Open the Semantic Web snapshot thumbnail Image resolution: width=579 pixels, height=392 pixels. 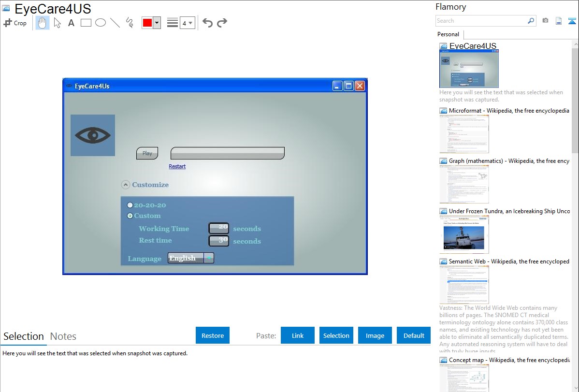point(464,284)
